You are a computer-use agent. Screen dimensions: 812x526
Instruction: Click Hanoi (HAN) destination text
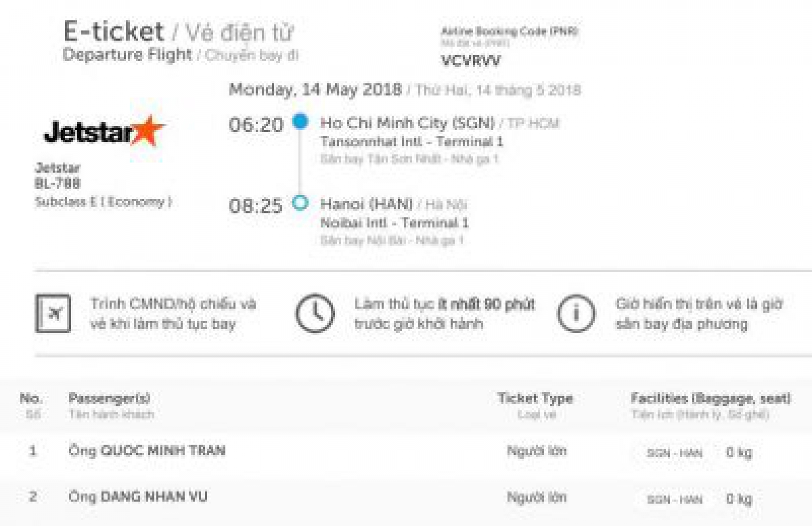pos(366,204)
